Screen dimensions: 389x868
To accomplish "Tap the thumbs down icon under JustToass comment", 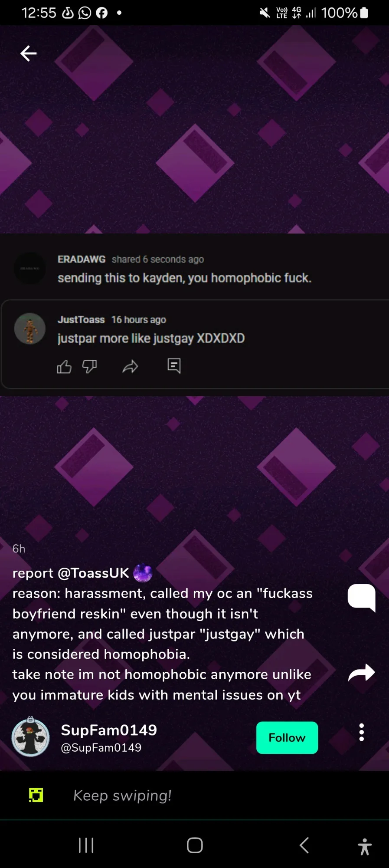I will coord(90,367).
